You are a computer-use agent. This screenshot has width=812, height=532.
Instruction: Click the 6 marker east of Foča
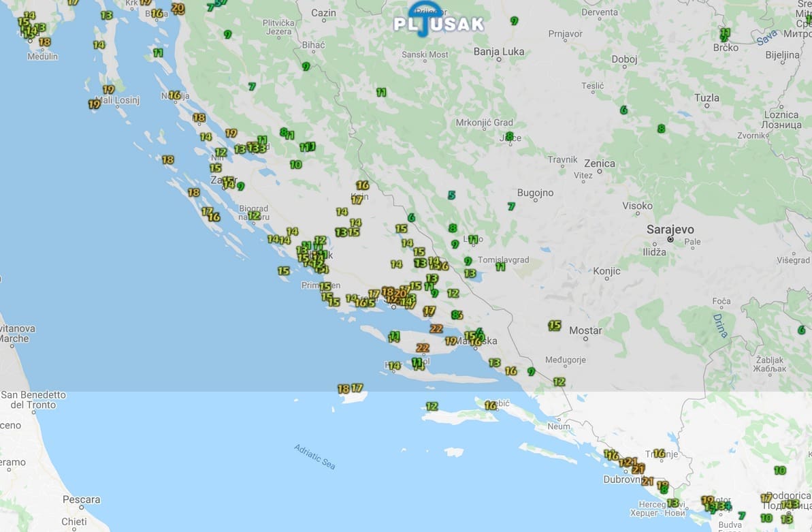tap(801, 330)
